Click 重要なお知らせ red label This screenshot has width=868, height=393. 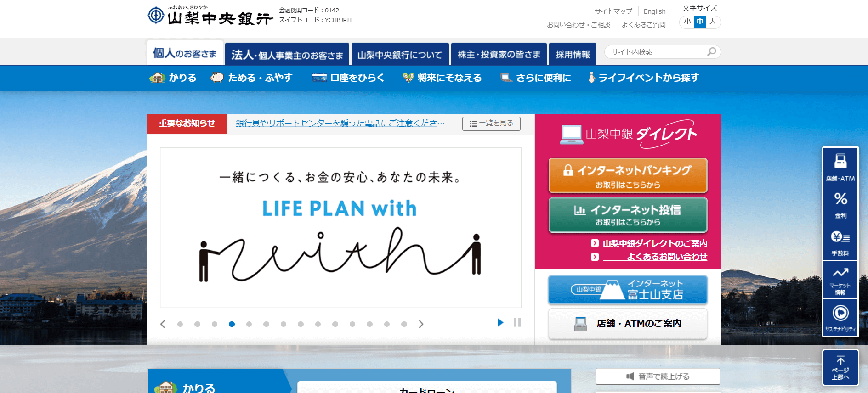pyautogui.click(x=187, y=124)
